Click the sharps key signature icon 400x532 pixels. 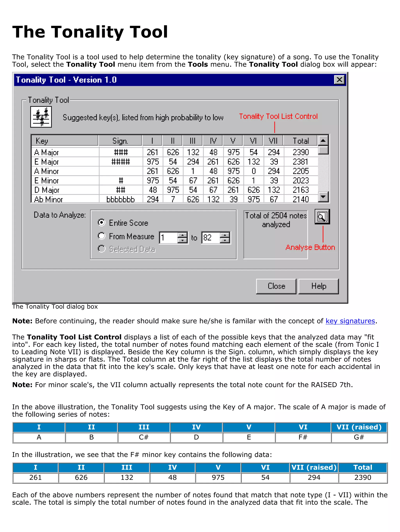pos(41,117)
